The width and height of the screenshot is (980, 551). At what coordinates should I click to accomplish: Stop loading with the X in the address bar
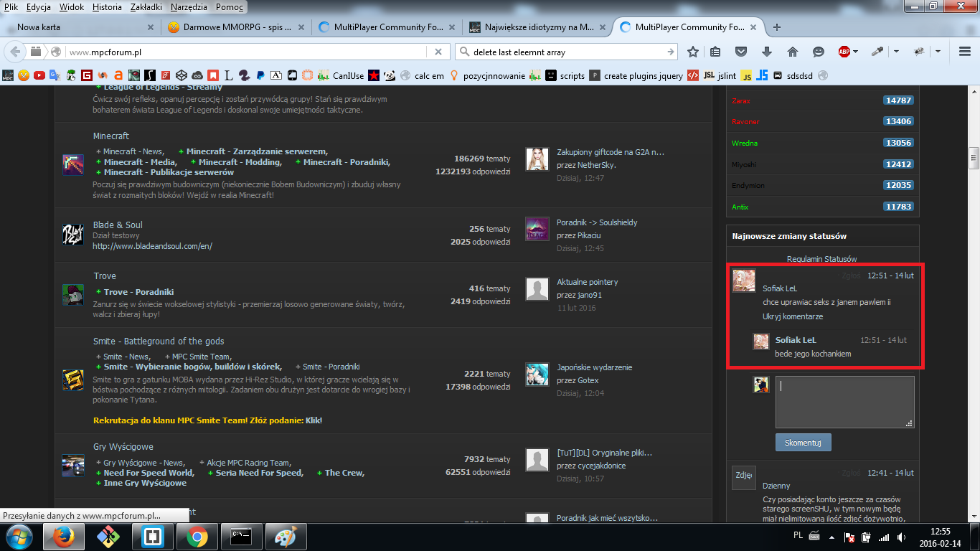pyautogui.click(x=438, y=52)
